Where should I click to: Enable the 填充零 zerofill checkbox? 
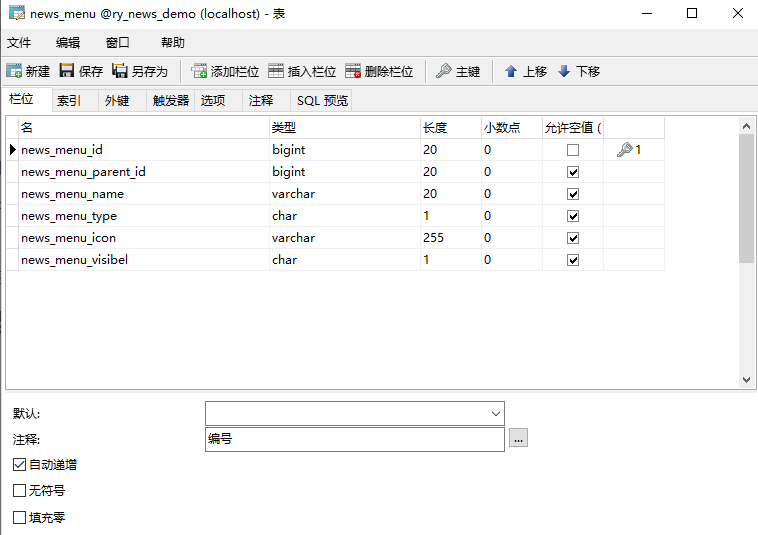coord(19,518)
